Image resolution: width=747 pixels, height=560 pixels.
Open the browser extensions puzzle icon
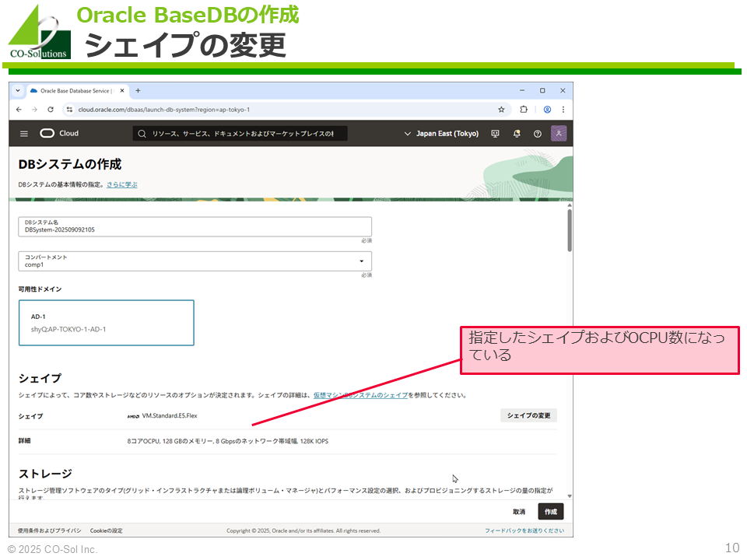tap(524, 110)
